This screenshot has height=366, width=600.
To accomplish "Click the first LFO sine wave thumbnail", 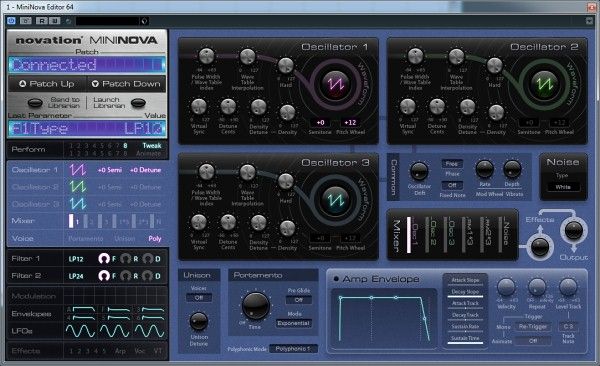I will 80,331.
